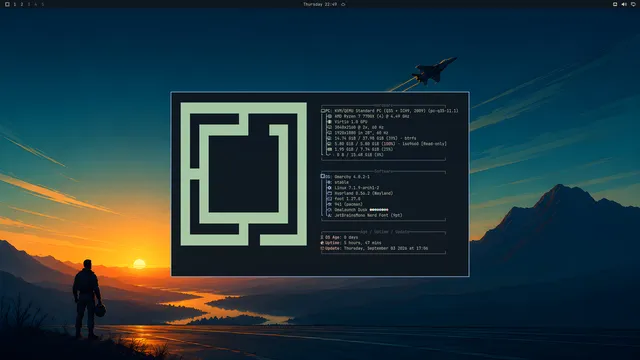The width and height of the screenshot is (640, 360).
Task: Switch to workspace 5
Action: tap(42, 4)
